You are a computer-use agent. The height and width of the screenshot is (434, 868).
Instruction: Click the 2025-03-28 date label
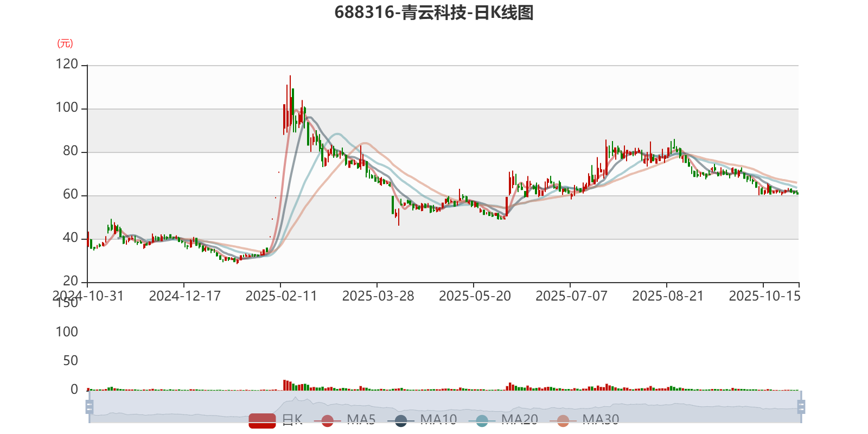[378, 296]
